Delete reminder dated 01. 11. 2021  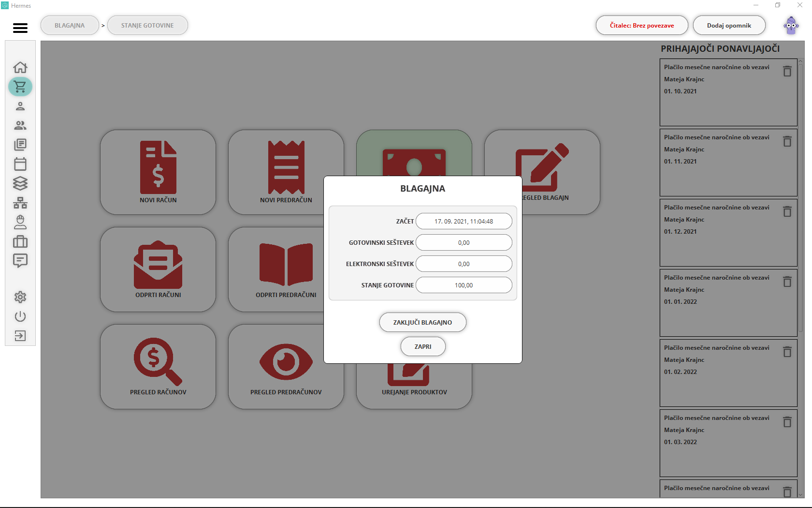coord(787,141)
